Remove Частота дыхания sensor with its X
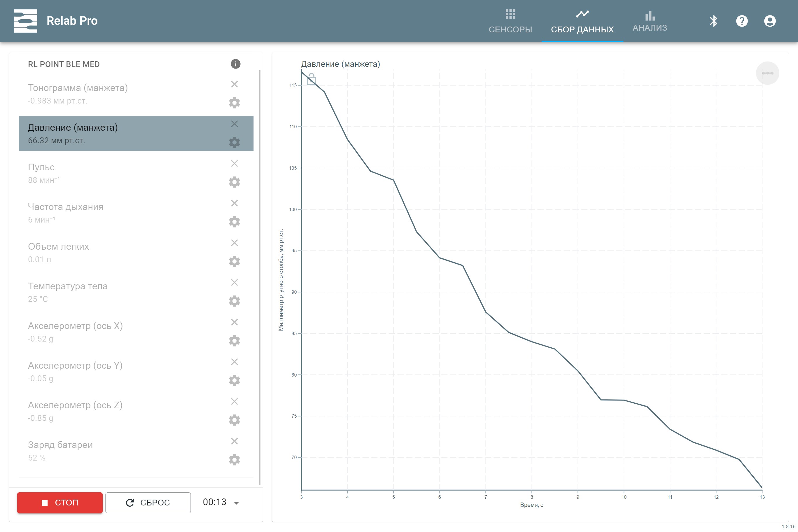Image resolution: width=798 pixels, height=532 pixels. pyautogui.click(x=234, y=203)
